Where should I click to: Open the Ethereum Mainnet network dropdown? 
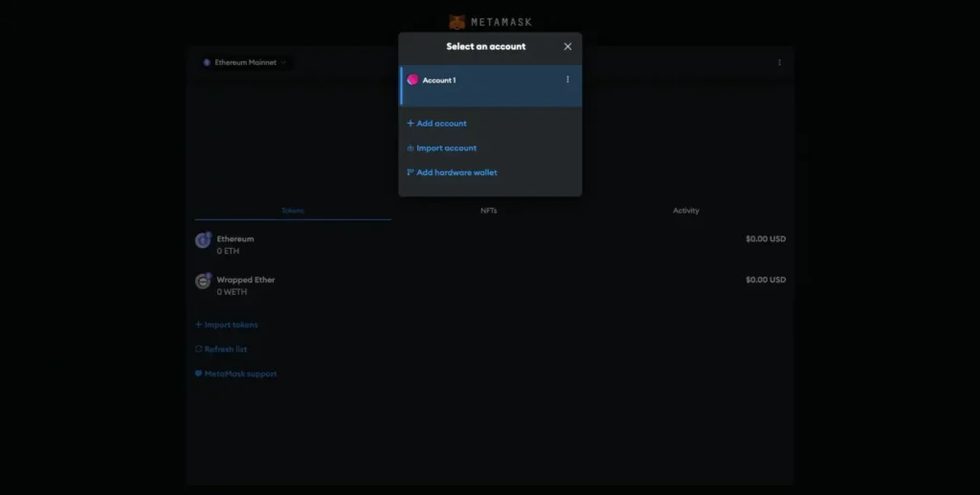pyautogui.click(x=244, y=62)
